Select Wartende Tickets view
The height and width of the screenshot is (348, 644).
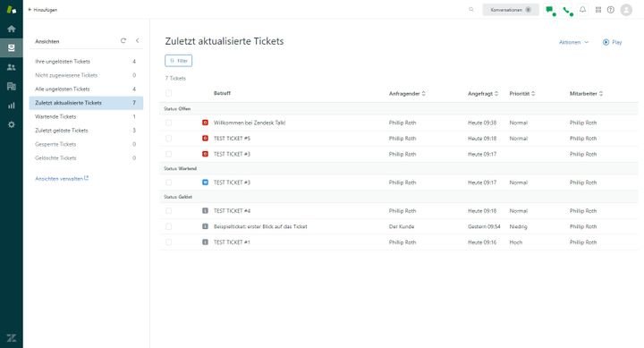[x=86, y=116]
